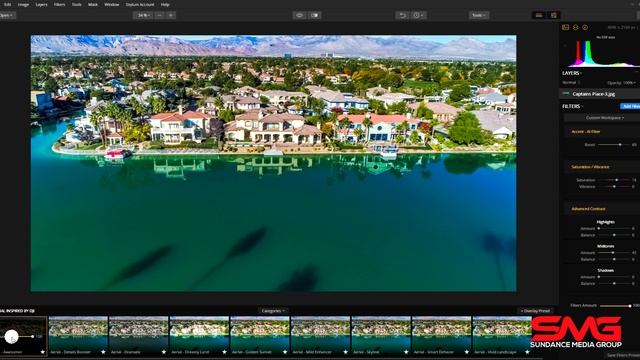The image size is (640, 360).
Task: Toggle the presets panel icon
Action: coord(539,16)
